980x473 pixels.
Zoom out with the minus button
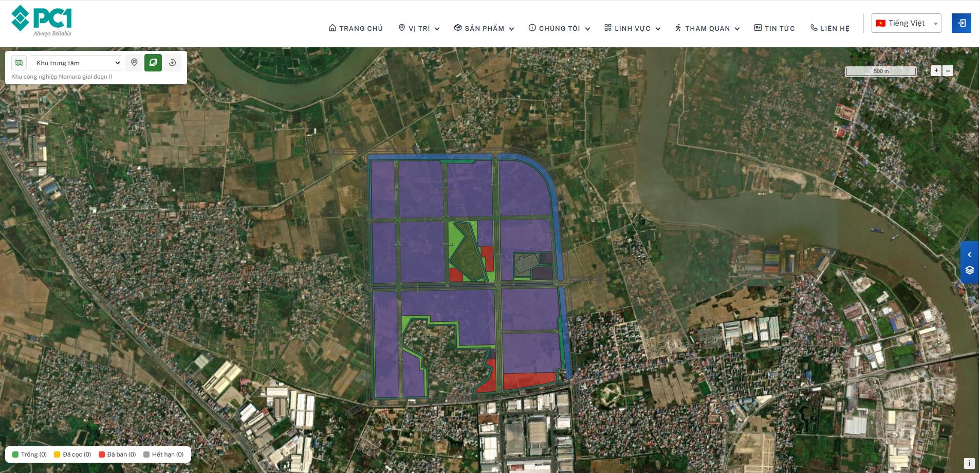tap(948, 71)
